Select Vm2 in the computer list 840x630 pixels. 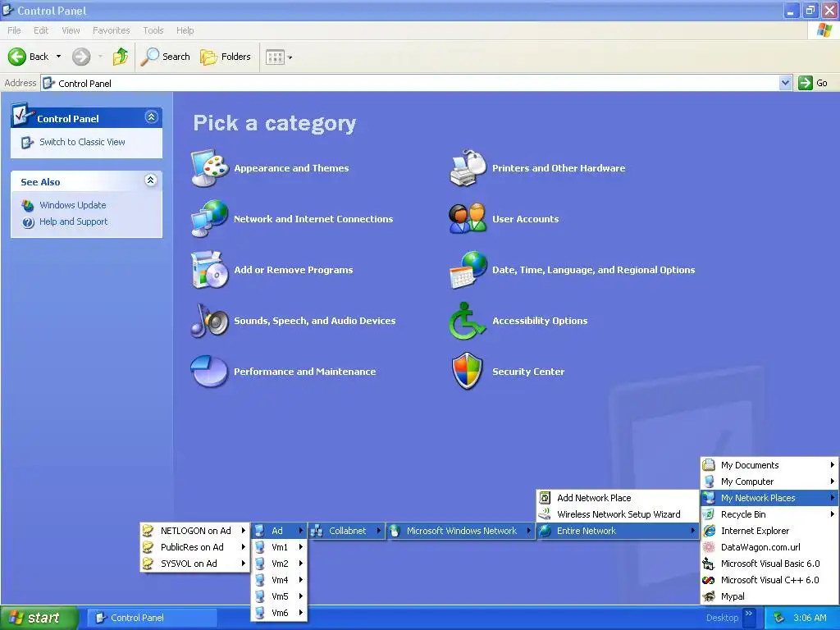[x=279, y=564]
